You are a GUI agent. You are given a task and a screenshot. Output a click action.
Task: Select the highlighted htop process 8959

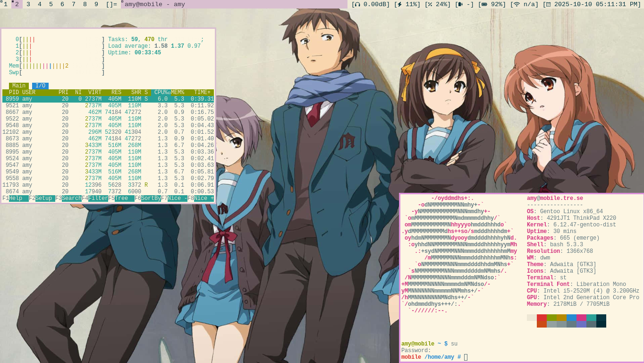tap(108, 99)
